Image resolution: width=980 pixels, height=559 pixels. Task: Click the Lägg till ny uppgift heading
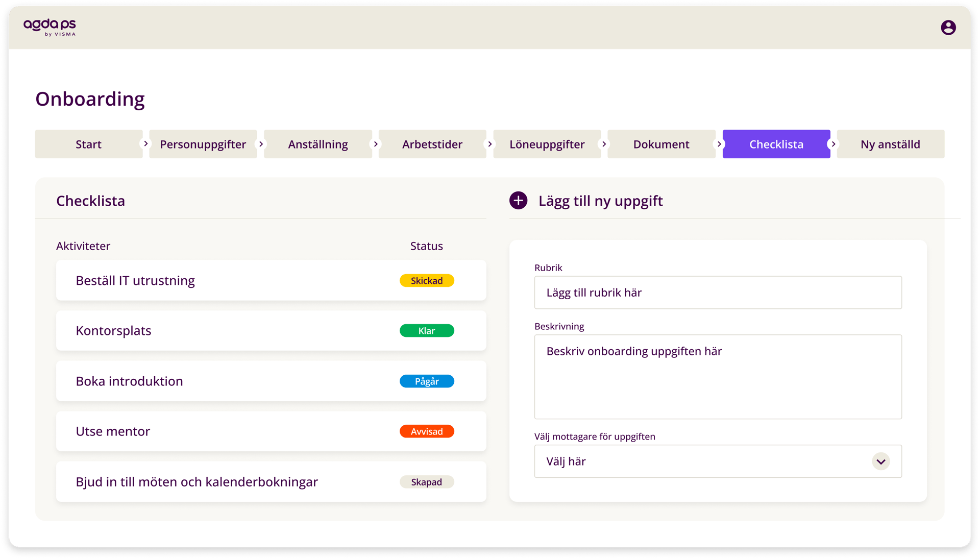tap(600, 201)
